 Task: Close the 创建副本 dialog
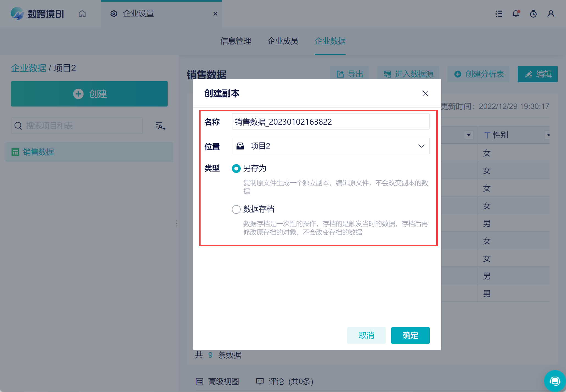(x=425, y=93)
